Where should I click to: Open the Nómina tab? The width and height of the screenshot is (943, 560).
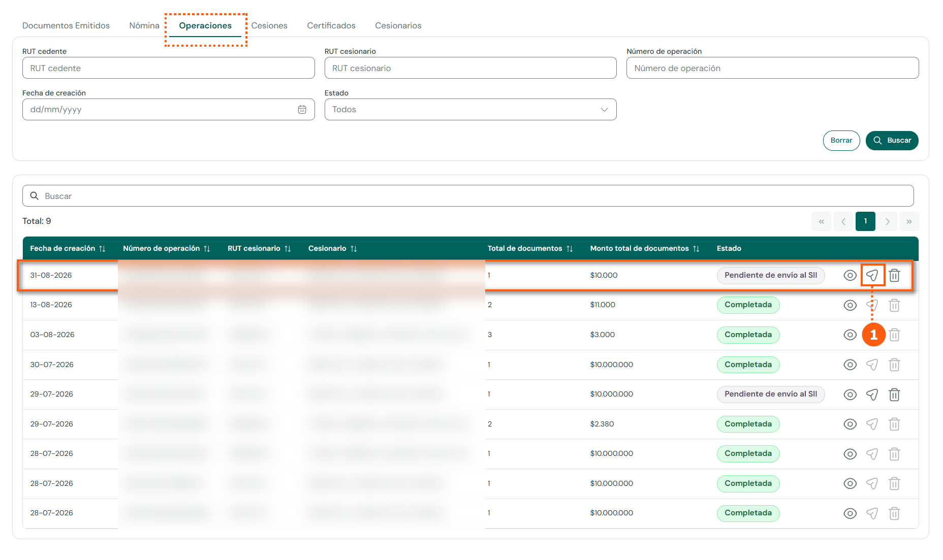click(x=144, y=26)
